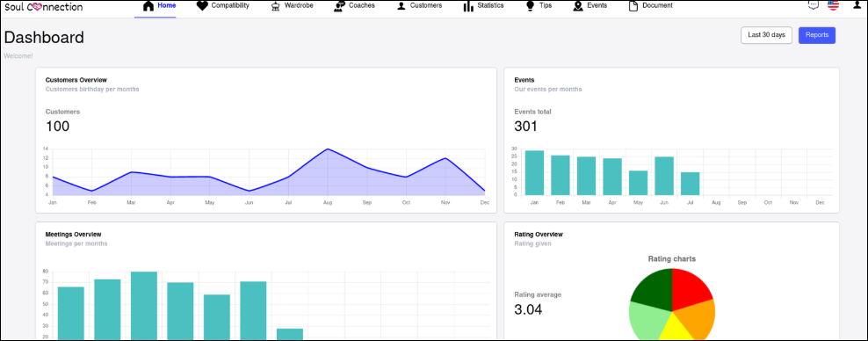This screenshot has height=341, width=868.
Task: Click the Welcome! subtitle text
Action: coord(18,56)
